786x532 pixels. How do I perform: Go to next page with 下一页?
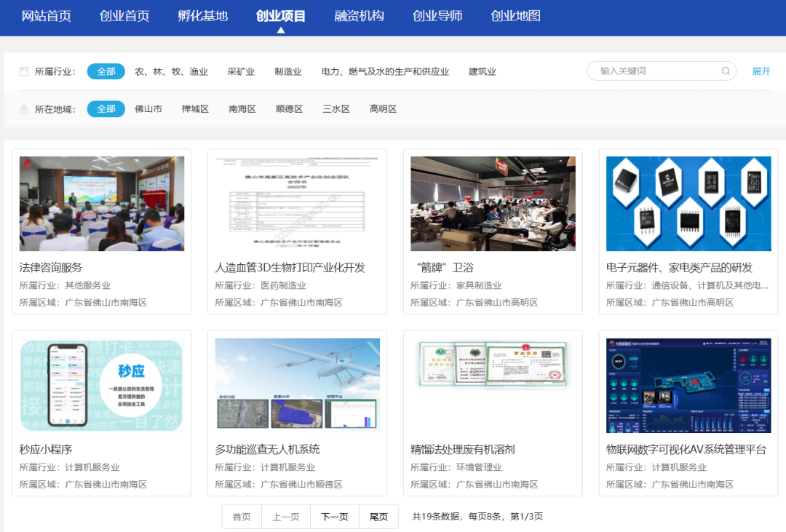pos(334,517)
